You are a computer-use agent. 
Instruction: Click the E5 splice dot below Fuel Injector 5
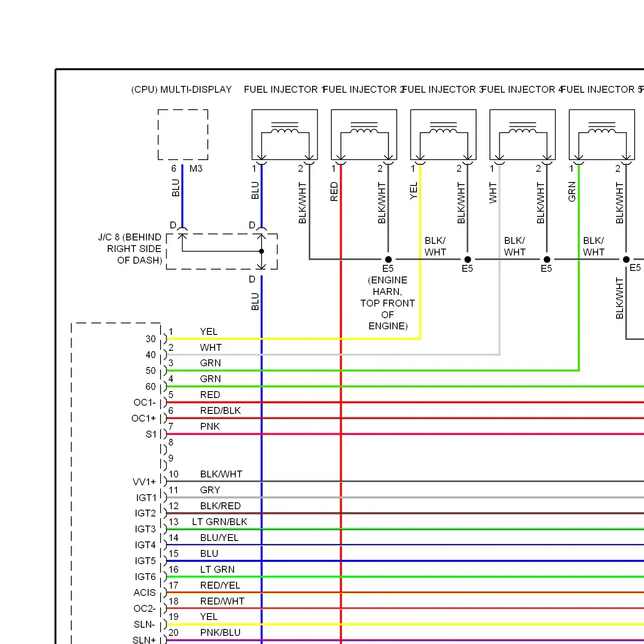(626, 259)
